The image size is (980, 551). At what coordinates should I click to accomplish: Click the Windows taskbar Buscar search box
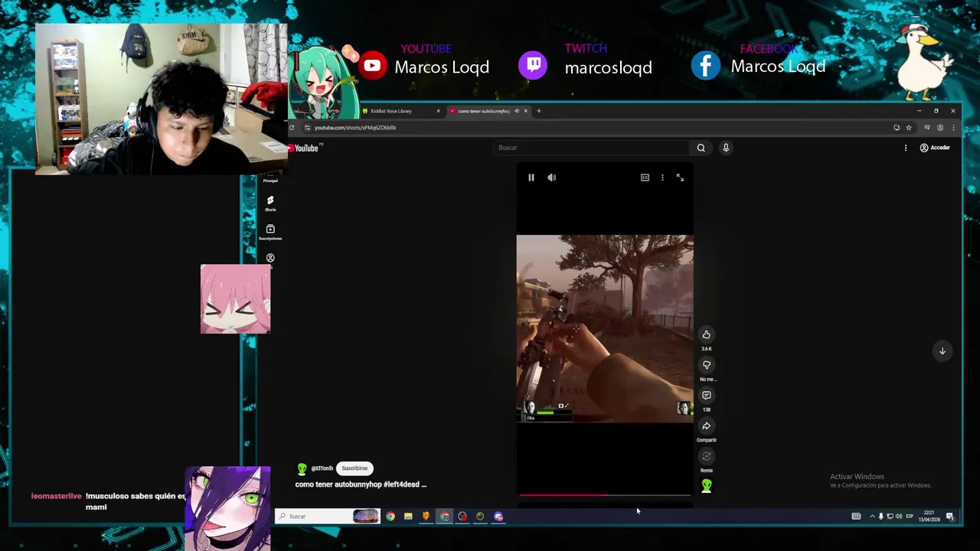(x=328, y=517)
